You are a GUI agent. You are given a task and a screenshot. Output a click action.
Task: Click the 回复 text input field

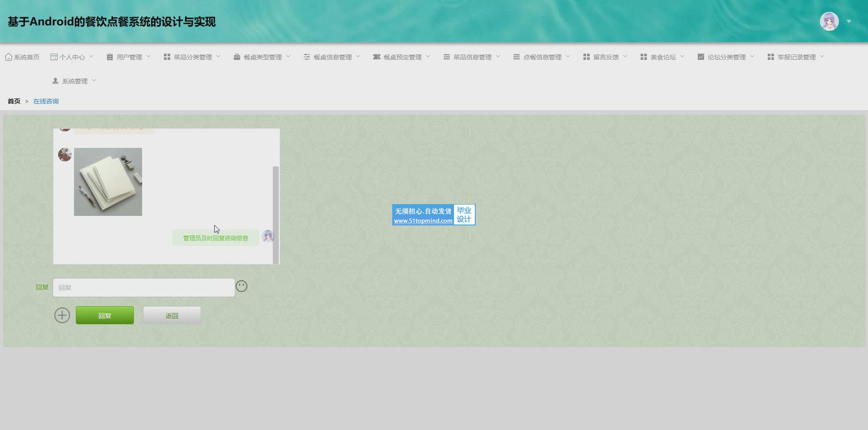(144, 288)
